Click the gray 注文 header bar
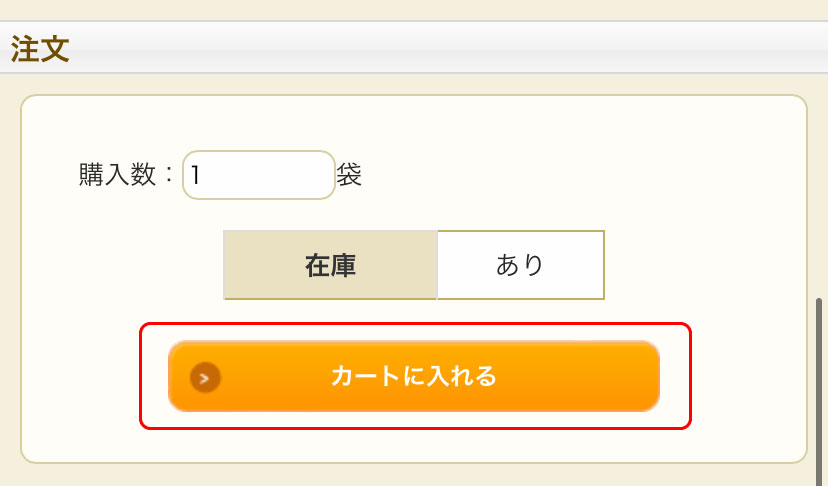 [x=414, y=47]
